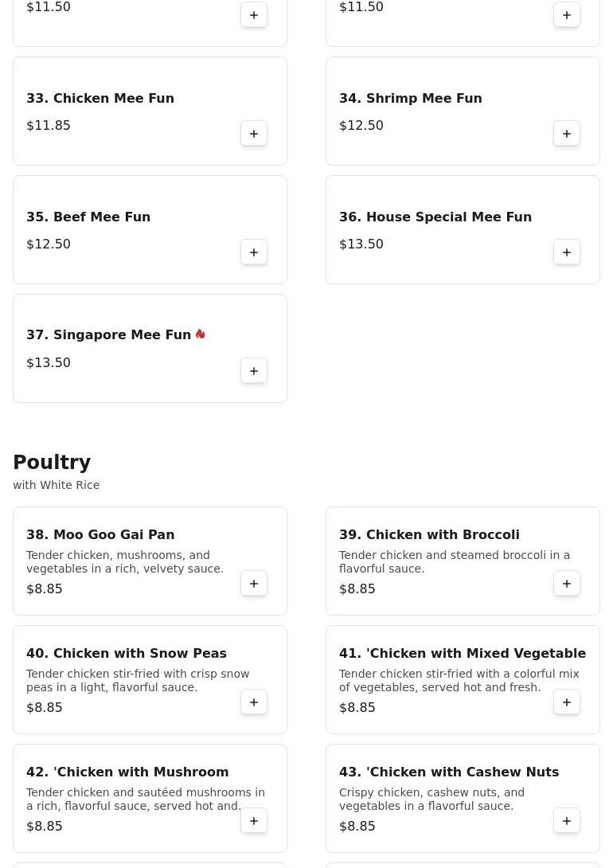Add Chicken with Mushroom to order
Screen dimensions: 613x868
(254, 821)
